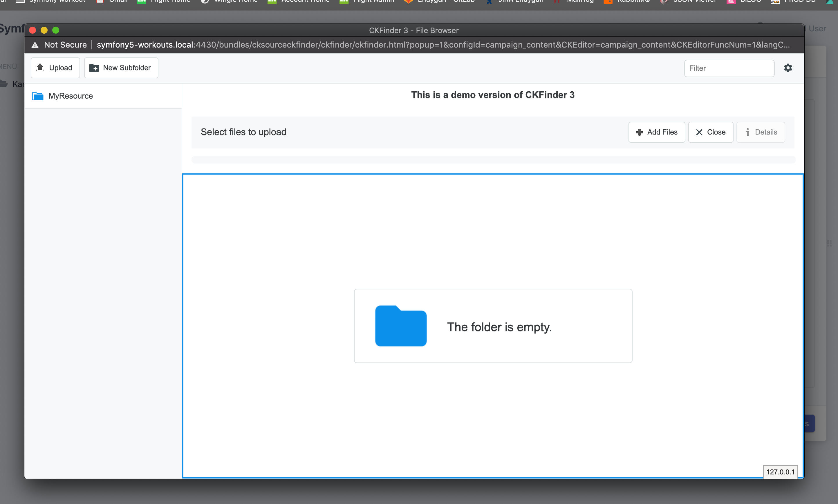Click the blue folder icon in empty view
The height and width of the screenshot is (504, 838).
(400, 326)
